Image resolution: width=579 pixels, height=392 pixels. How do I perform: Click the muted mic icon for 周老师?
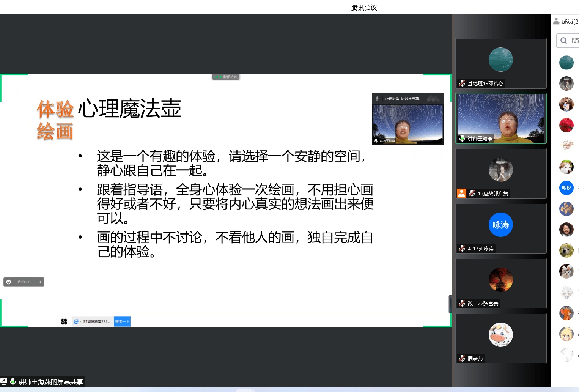click(x=462, y=358)
